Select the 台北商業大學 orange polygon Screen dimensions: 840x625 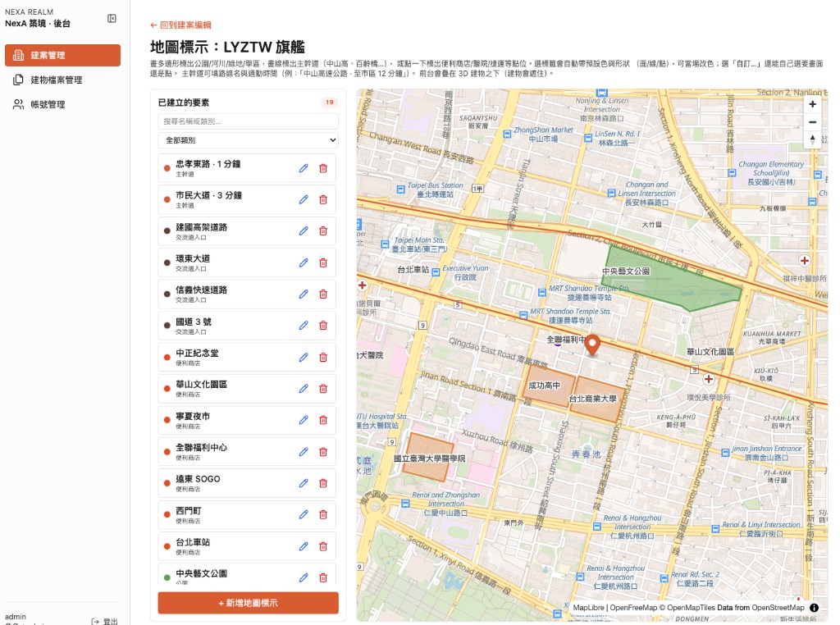click(597, 399)
